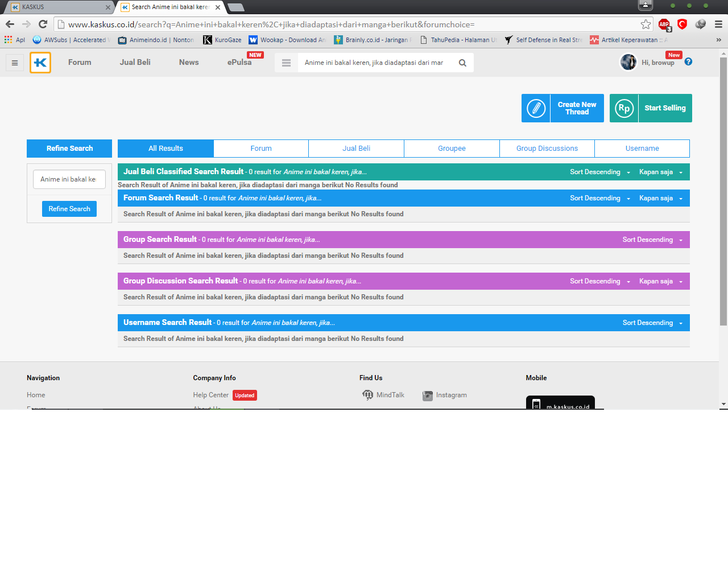The height and width of the screenshot is (568, 728).
Task: Open Sort Descending in Group Discussion results
Action: point(600,281)
